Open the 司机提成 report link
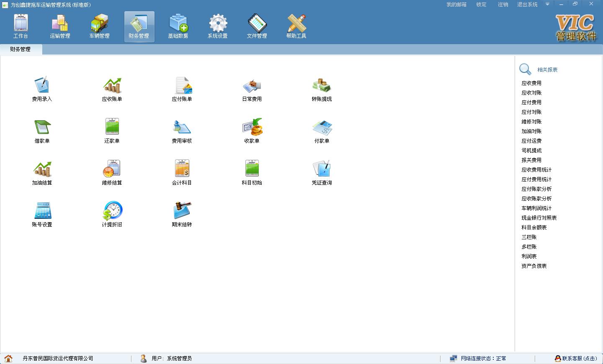Image resolution: width=603 pixels, height=364 pixels. 531,151
